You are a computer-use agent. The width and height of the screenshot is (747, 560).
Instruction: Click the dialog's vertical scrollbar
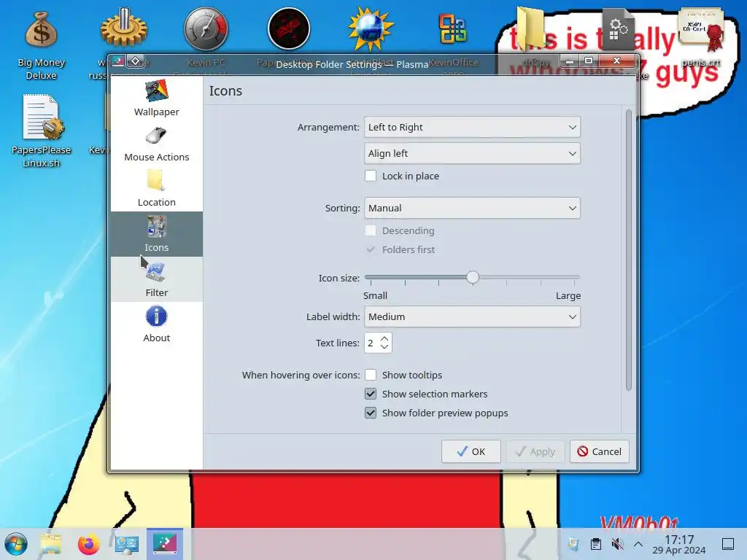point(628,250)
